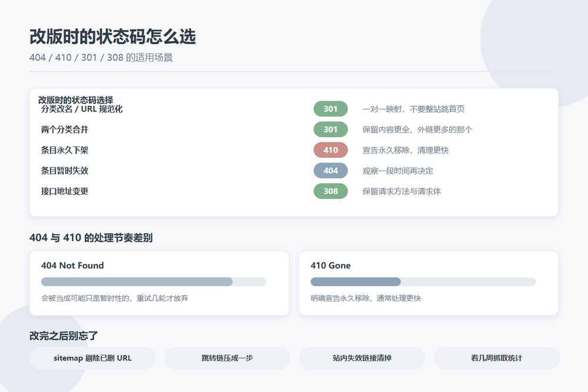Click subtitle 404 / 410 / 301 / 308 的适用场景

[101, 58]
